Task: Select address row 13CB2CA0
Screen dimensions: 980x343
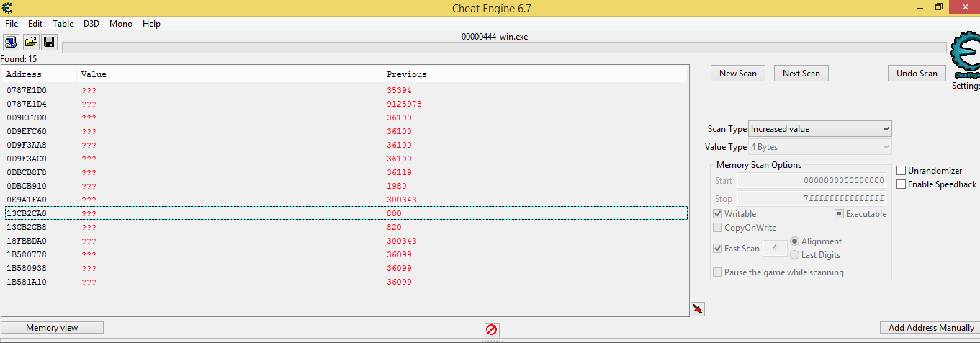Action: click(346, 214)
